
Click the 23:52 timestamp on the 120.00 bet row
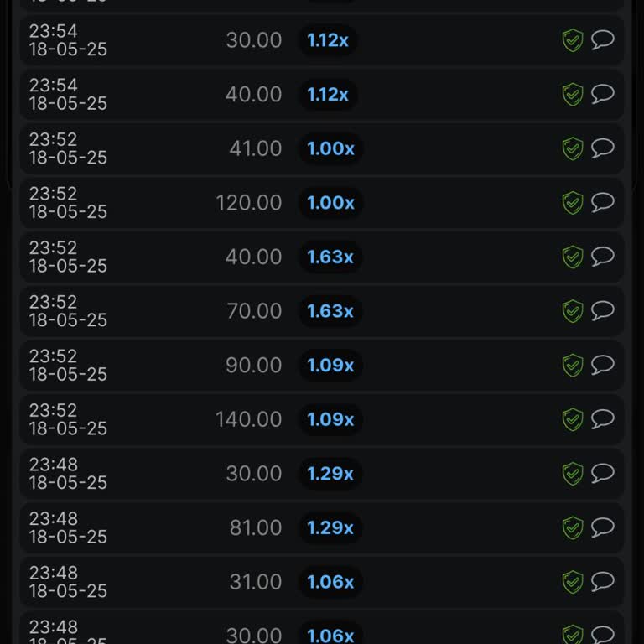click(x=54, y=194)
